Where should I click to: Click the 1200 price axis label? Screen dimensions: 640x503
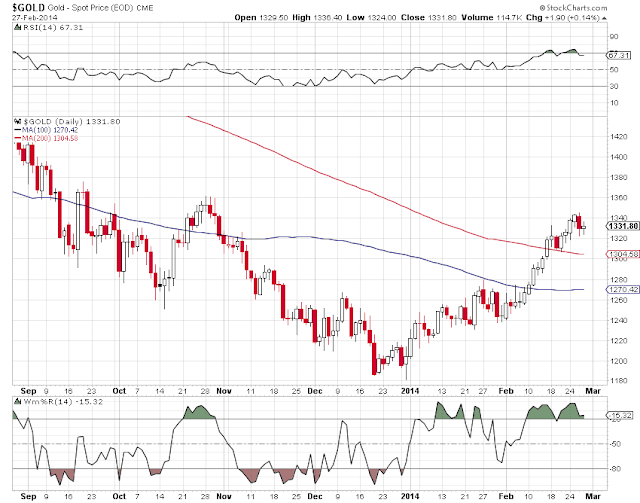pos(618,361)
